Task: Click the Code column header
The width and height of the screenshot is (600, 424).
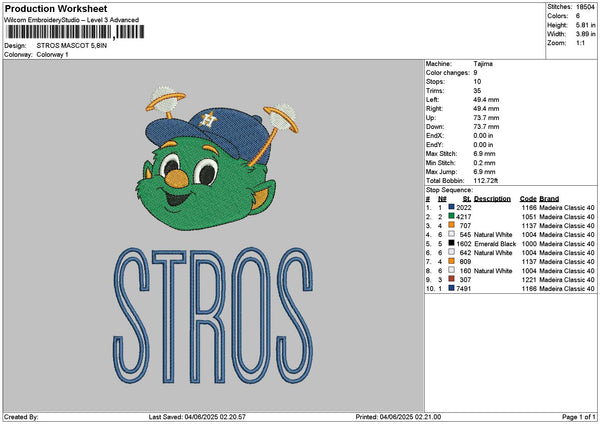Action: 527,198
